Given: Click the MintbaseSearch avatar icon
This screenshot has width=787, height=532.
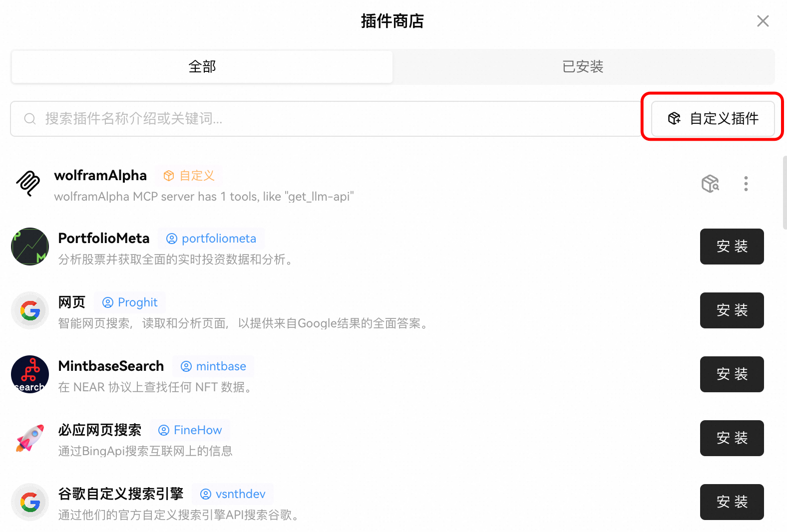Looking at the screenshot, I should click(x=30, y=374).
